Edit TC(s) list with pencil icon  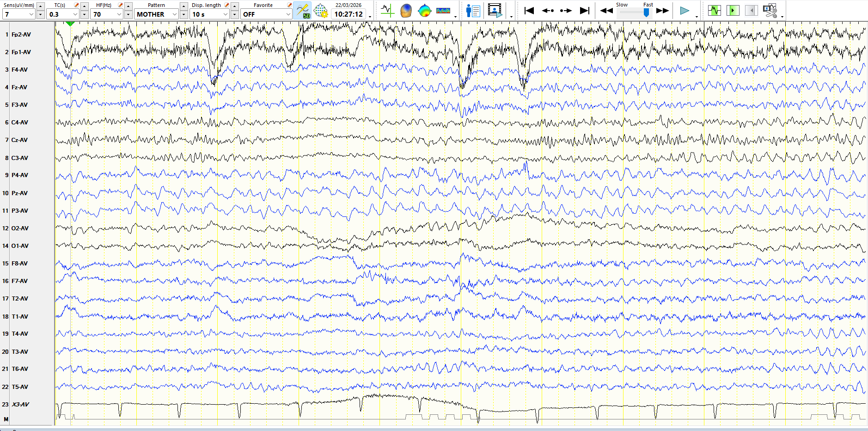[77, 5]
